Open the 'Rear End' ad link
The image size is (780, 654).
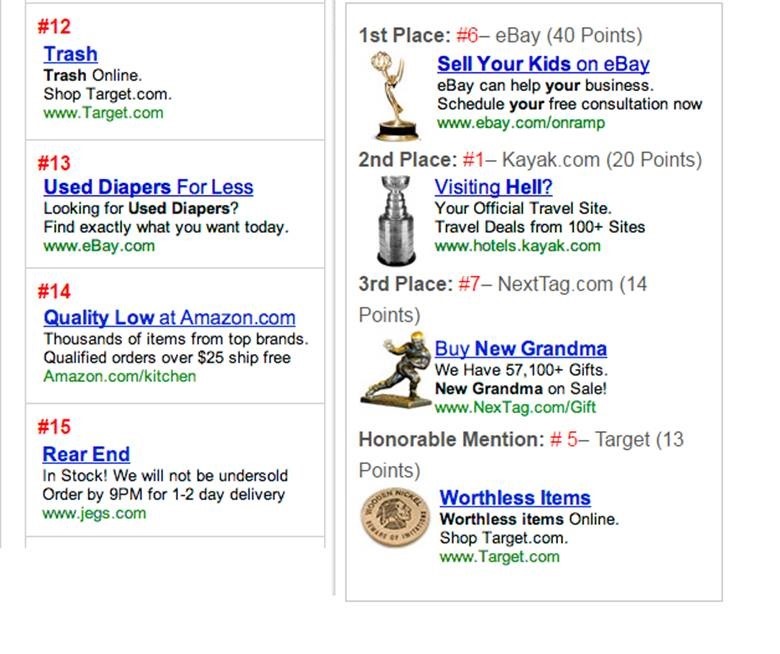86,454
